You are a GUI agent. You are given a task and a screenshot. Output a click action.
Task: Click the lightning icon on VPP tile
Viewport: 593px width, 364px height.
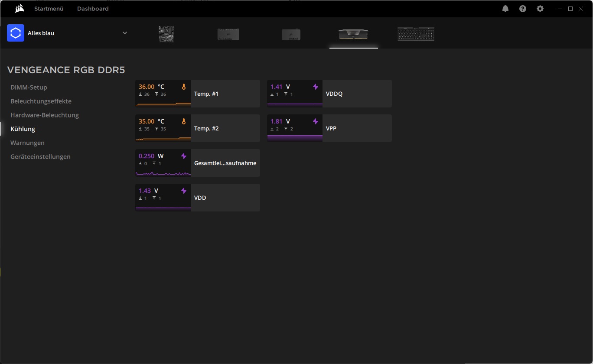pyautogui.click(x=316, y=121)
